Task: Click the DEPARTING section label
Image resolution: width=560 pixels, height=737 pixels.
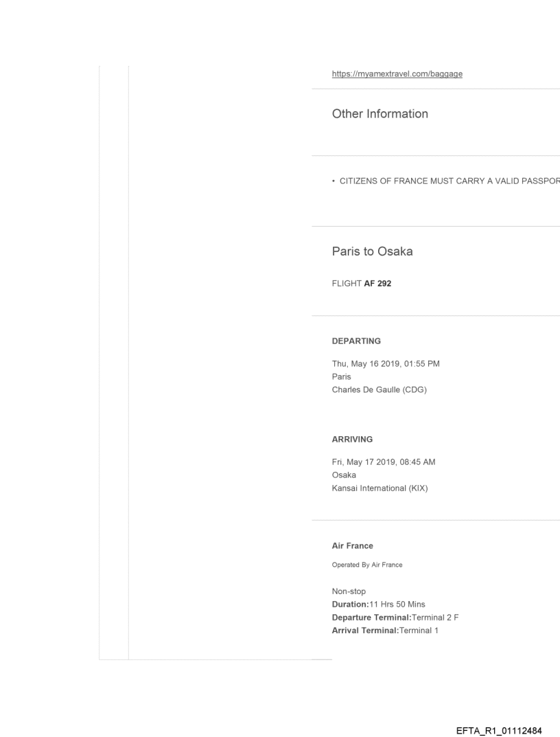Action: tap(356, 341)
